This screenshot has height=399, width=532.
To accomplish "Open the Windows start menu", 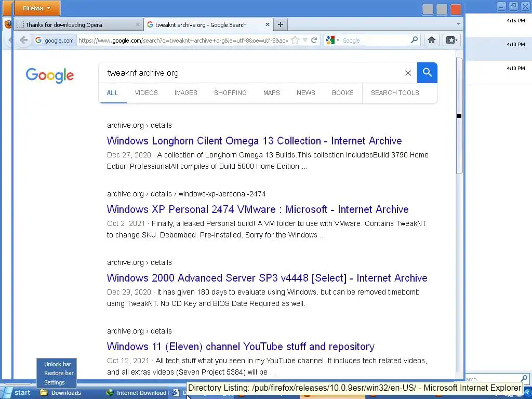I will coord(18,393).
